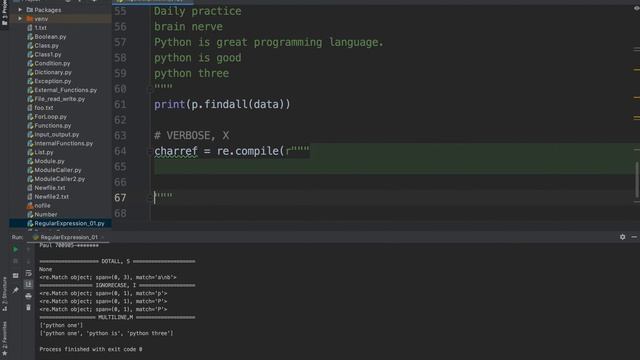Expand the Packages folder arrow
The image size is (640, 360).
pos(20,9)
